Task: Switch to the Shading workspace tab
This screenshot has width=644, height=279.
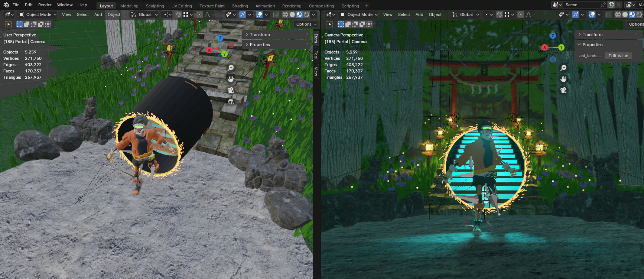Action: coord(240,6)
